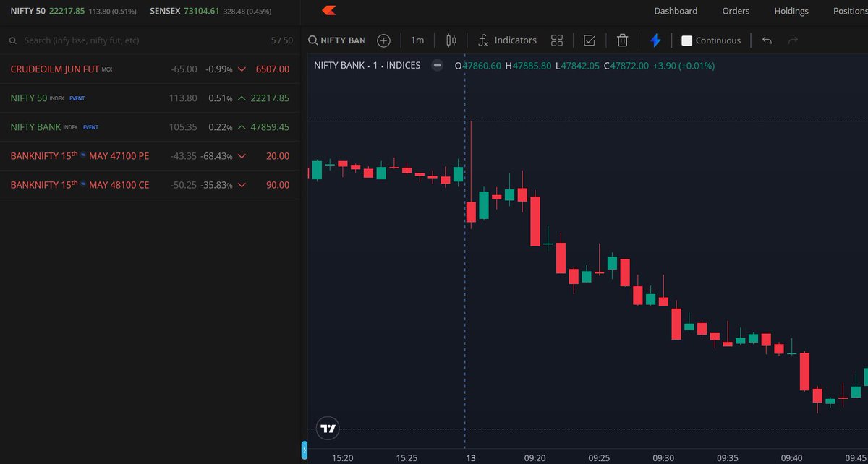This screenshot has height=464, width=868.
Task: Change the 1m time interval
Action: click(417, 40)
